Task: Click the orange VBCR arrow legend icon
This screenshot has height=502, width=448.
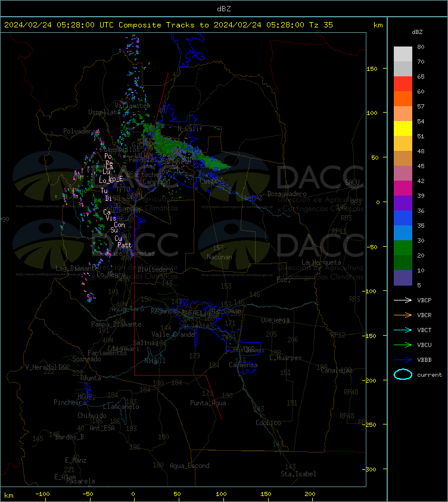Action: coord(403,315)
